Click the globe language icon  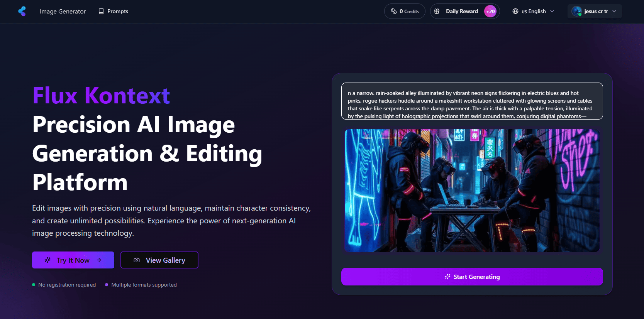515,11
